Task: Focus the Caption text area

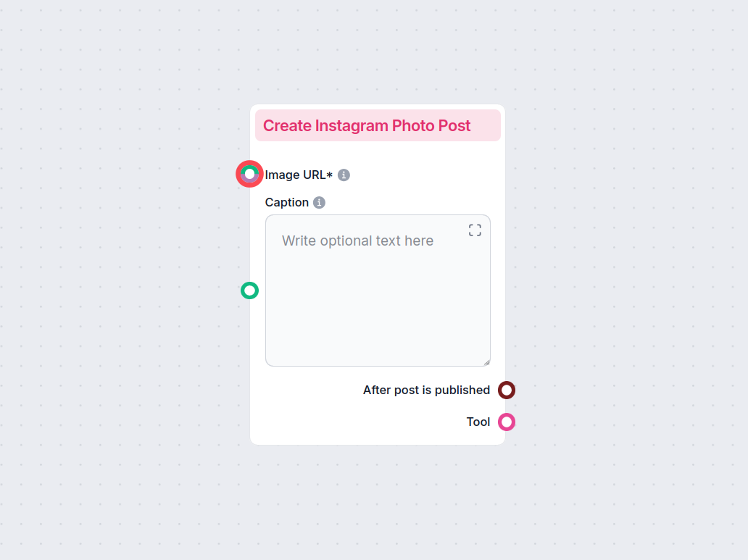Action: point(377,304)
